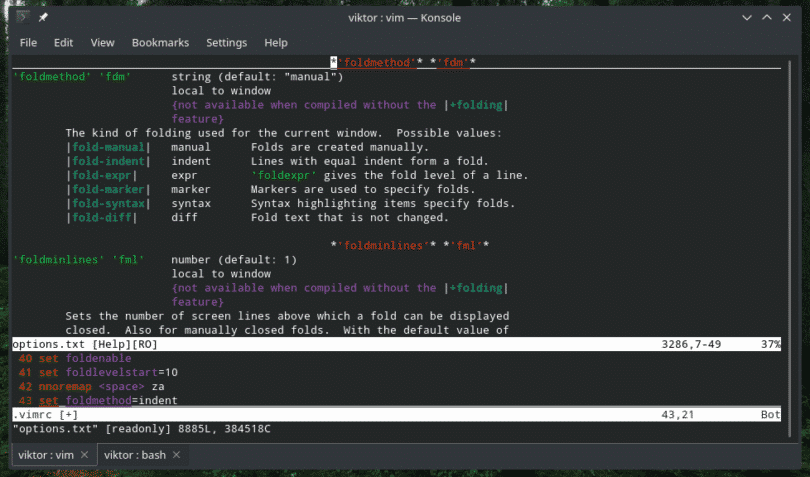810x477 pixels.
Task: Click the *'foldminlines'* tag
Action: point(383,245)
